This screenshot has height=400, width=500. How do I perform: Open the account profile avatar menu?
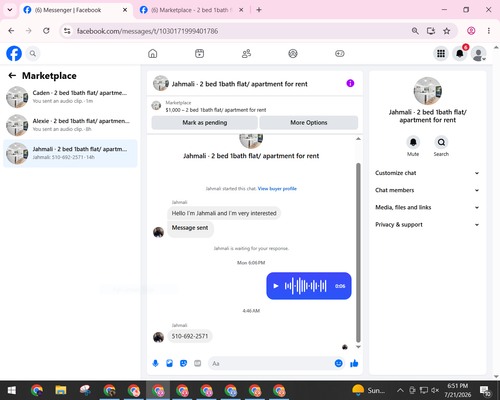[x=478, y=53]
